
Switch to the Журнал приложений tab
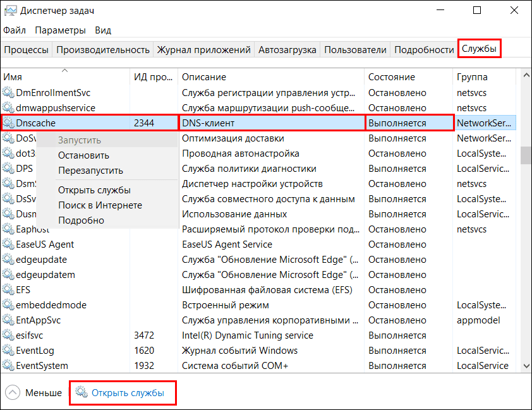click(x=203, y=50)
